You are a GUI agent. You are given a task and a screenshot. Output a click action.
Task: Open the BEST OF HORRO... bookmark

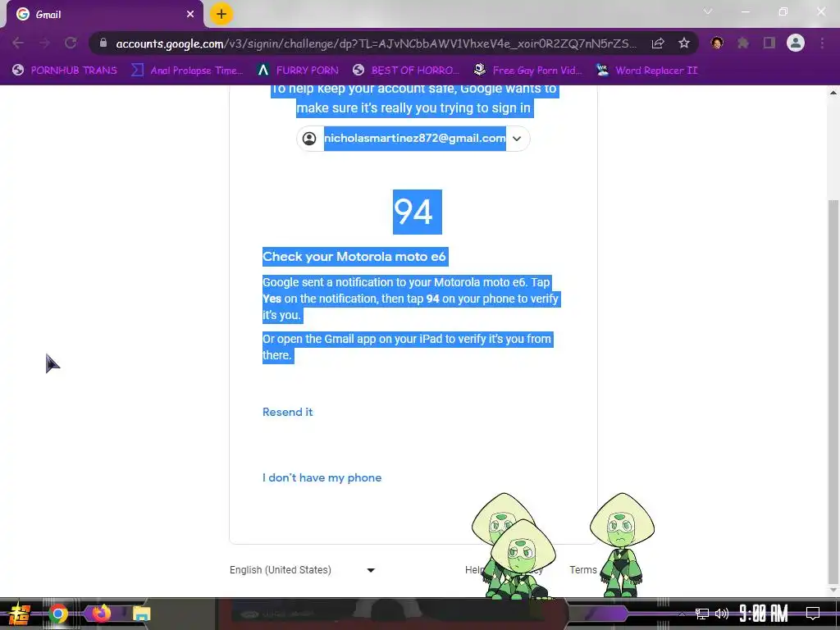click(406, 71)
